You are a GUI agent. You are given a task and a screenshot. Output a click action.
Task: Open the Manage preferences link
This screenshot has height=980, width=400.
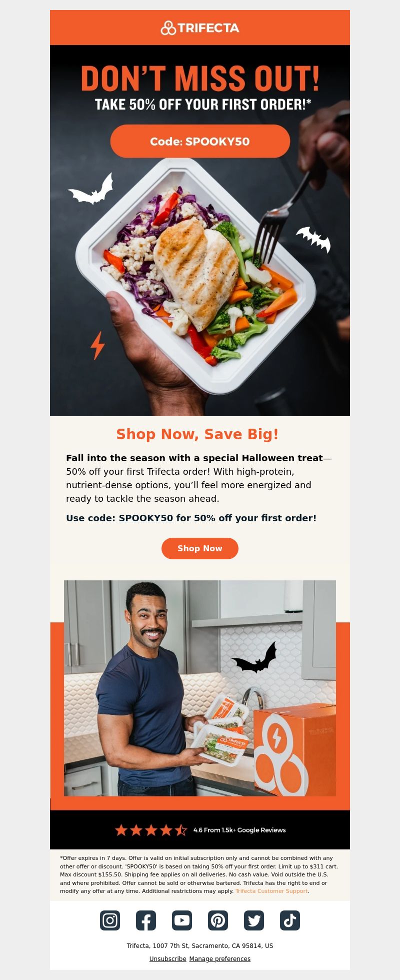coord(220,958)
